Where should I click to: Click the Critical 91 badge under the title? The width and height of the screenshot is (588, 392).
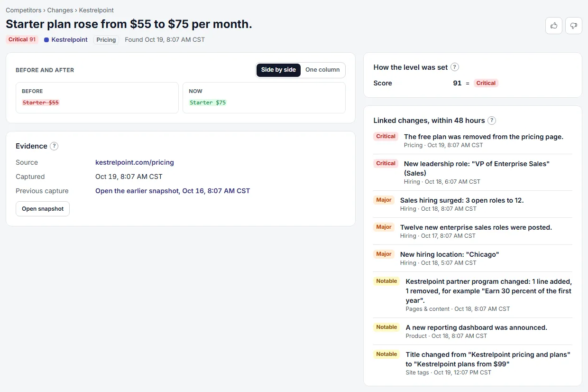[22, 40]
